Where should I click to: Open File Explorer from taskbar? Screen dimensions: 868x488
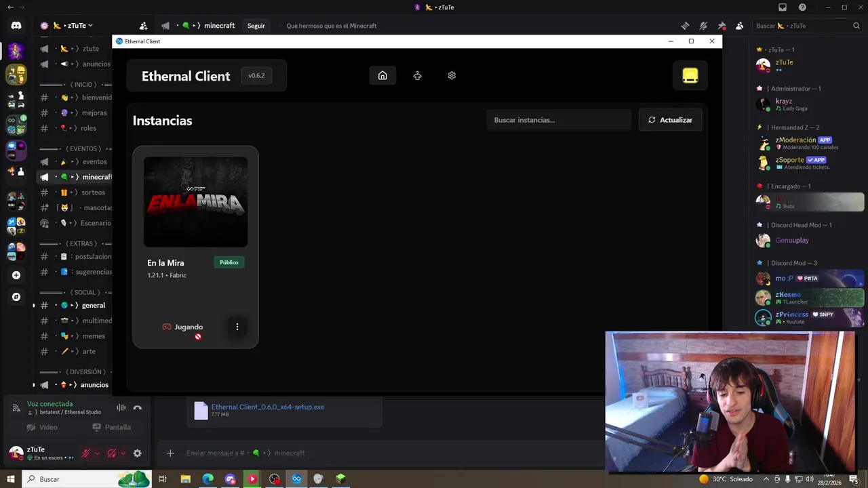pos(185,479)
